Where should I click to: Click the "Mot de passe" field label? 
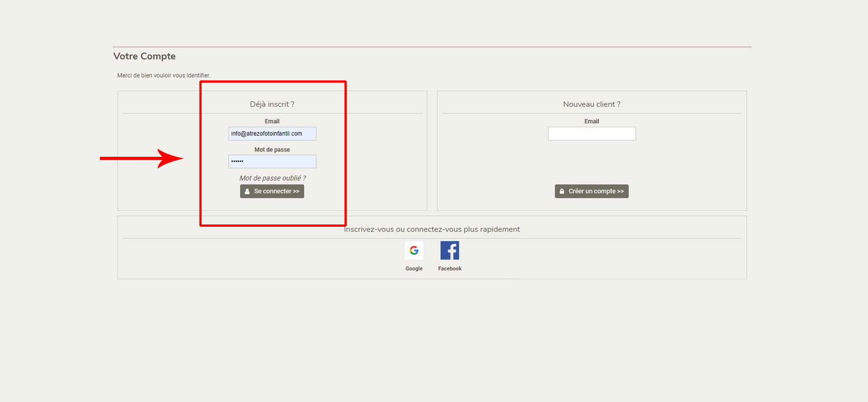pos(272,150)
